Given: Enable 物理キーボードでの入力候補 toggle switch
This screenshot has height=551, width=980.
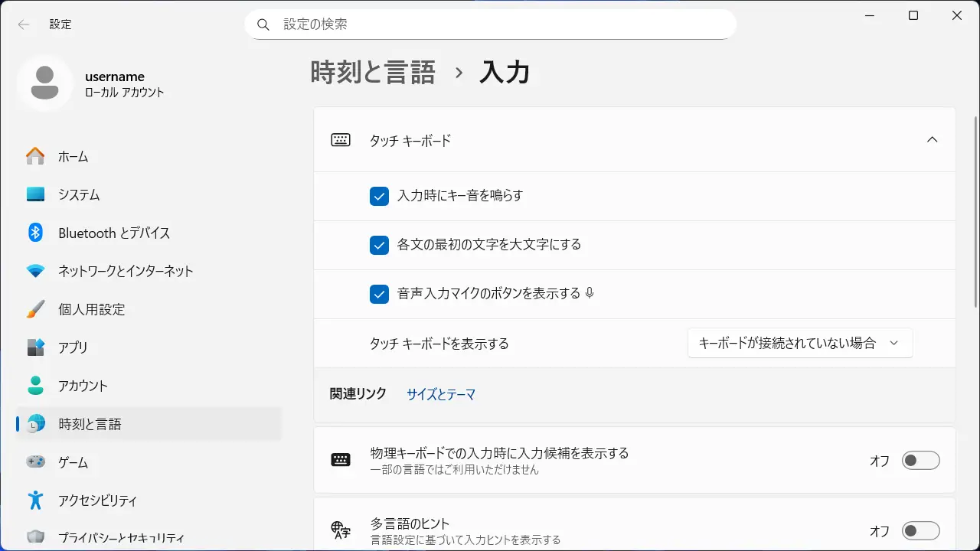Looking at the screenshot, I should pos(920,461).
